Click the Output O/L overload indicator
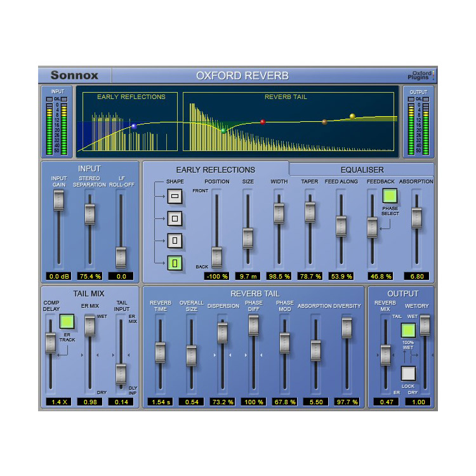This screenshot has height=476, width=476. (418, 99)
